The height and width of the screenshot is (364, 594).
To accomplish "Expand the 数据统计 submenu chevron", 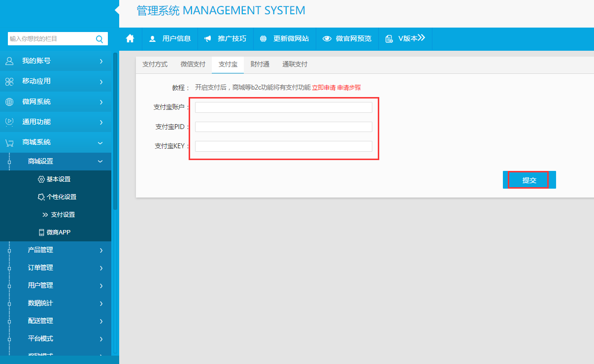I will point(101,303).
